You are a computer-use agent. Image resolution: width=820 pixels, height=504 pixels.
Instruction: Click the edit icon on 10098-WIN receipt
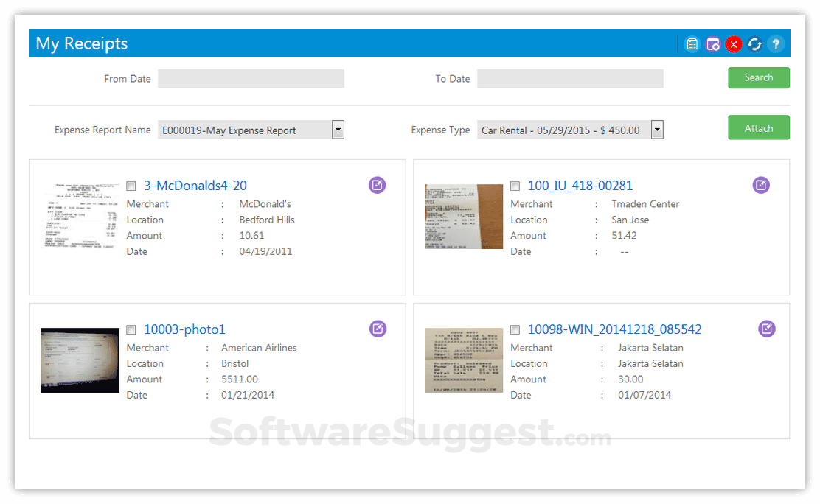point(767,329)
